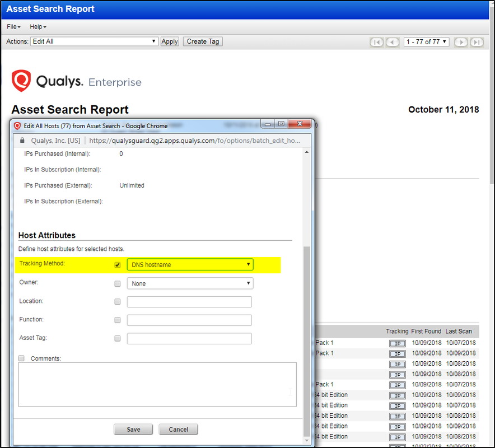Image resolution: width=495 pixels, height=448 pixels.
Task: Tick the Comments checkbox
Action: pyautogui.click(x=21, y=358)
